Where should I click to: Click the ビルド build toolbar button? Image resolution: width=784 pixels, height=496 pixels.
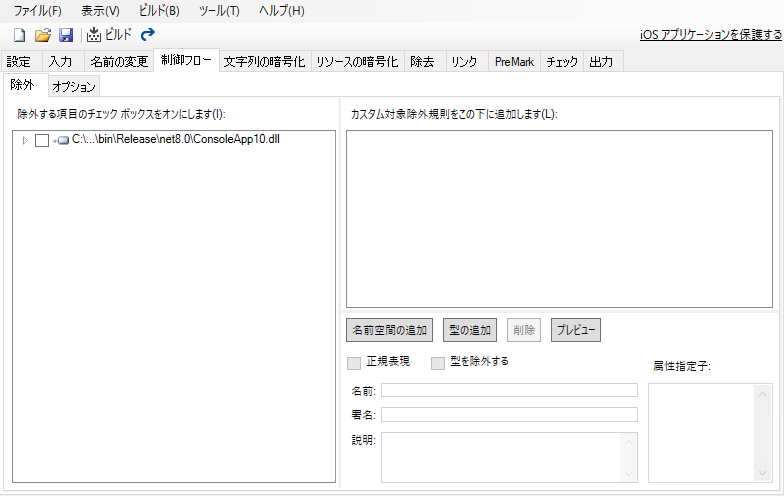coord(109,35)
